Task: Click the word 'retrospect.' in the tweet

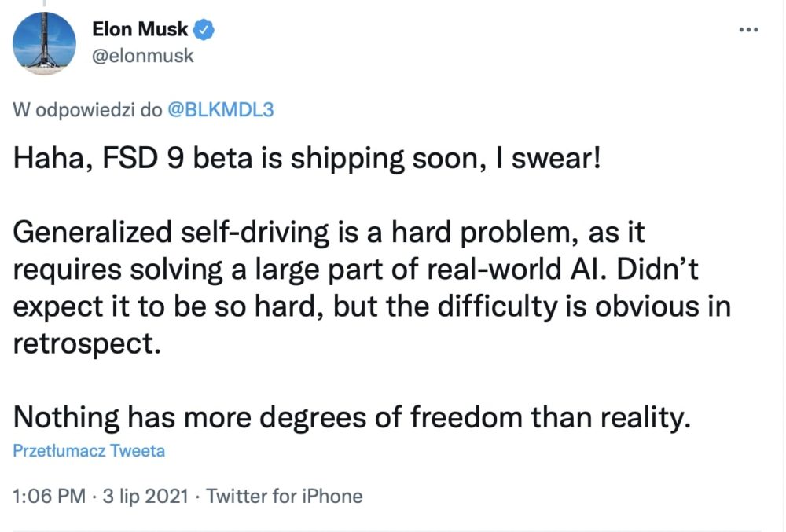Action: 87,344
